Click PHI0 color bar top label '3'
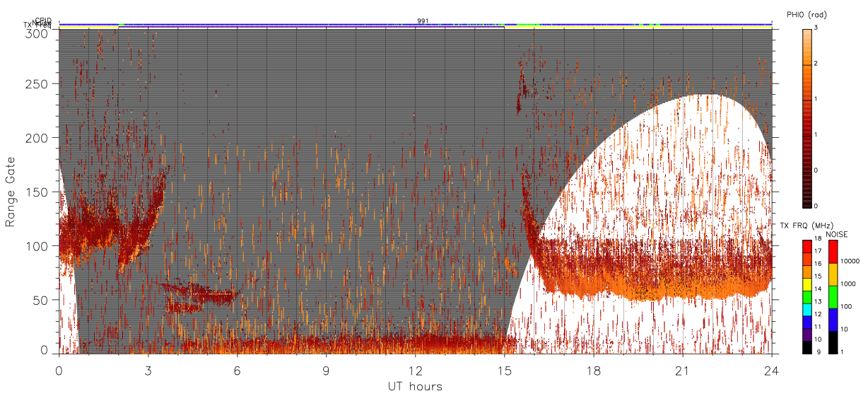The width and height of the screenshot is (868, 401). point(817,27)
